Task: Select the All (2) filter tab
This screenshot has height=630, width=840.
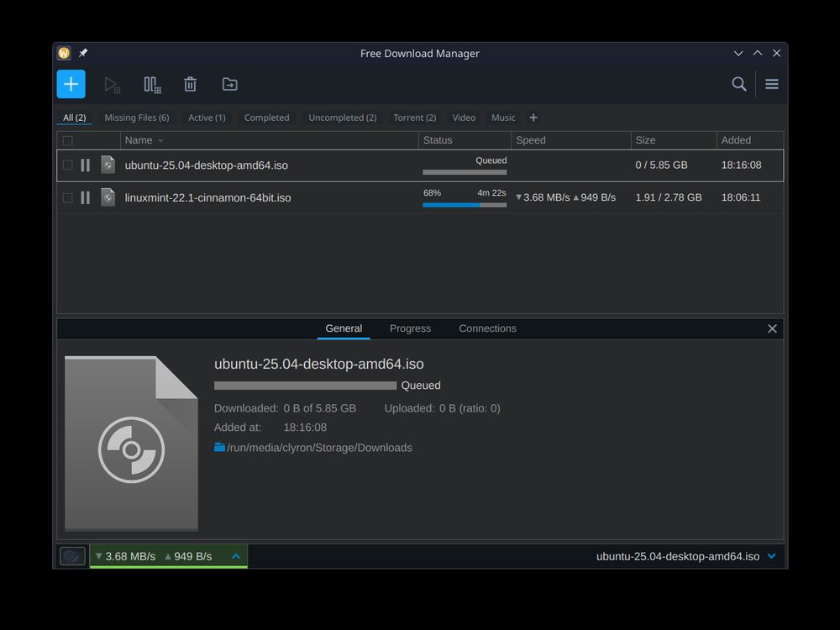Action: pyautogui.click(x=75, y=118)
